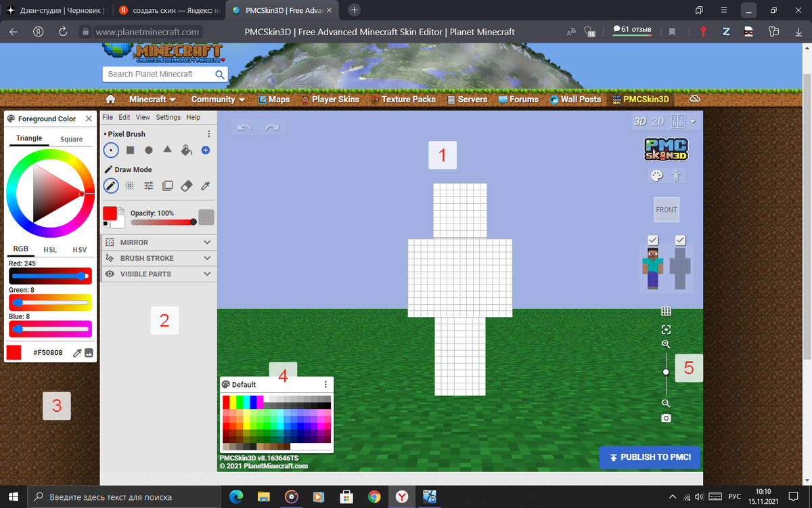This screenshot has width=812, height=508.
Task: Open the Wall Posts link
Action: 575,99
